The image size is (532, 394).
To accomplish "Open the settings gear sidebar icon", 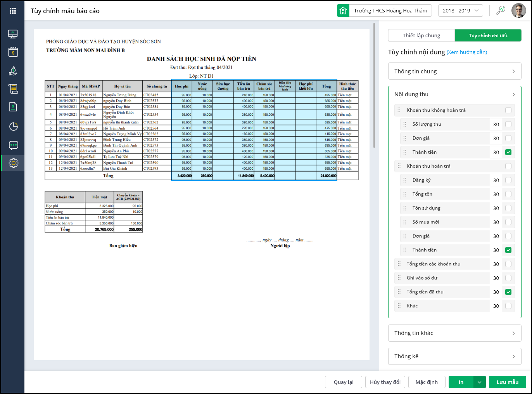I will click(x=13, y=163).
